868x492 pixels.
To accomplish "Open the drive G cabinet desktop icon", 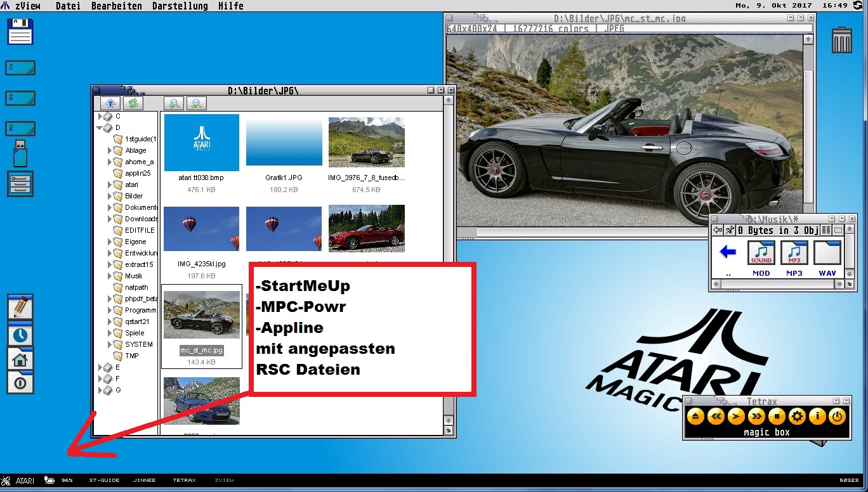I will [x=20, y=184].
